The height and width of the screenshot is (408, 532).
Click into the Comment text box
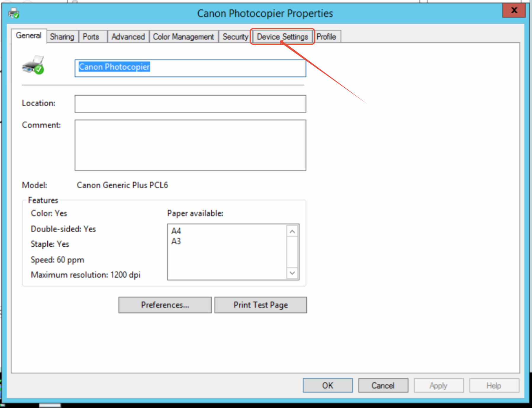[x=190, y=145]
